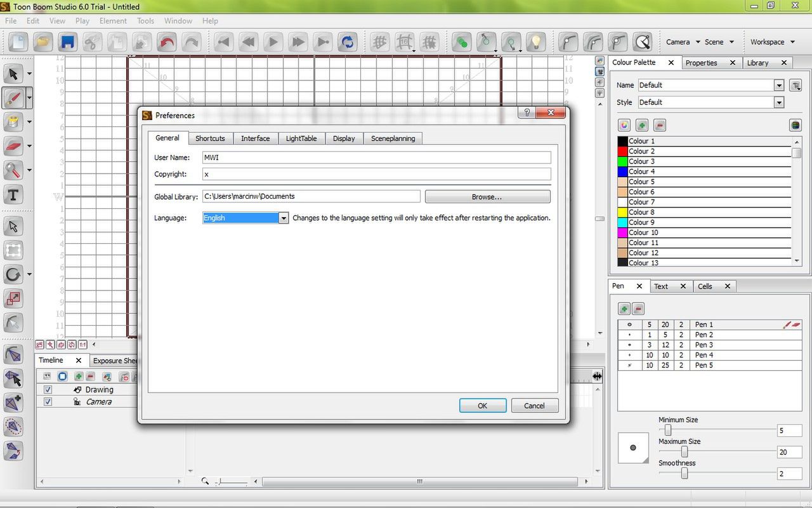Open the File menu
This screenshot has width=812, height=508.
tap(11, 21)
